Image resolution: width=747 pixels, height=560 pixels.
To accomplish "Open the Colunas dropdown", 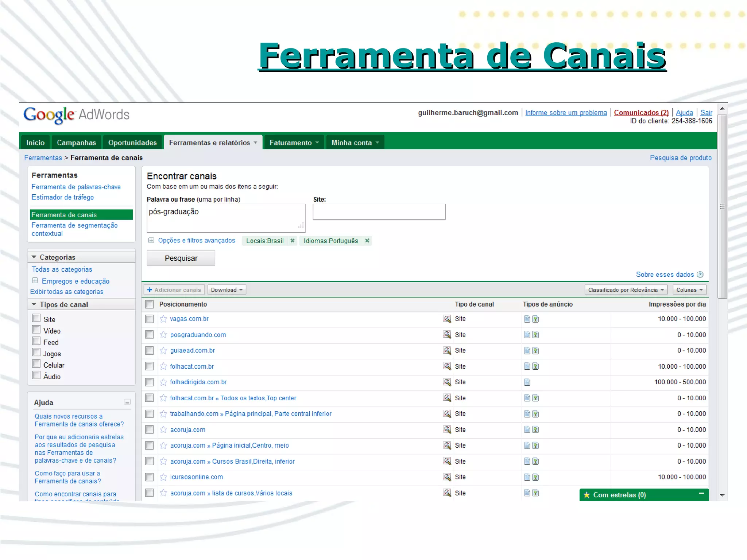I will (x=689, y=290).
